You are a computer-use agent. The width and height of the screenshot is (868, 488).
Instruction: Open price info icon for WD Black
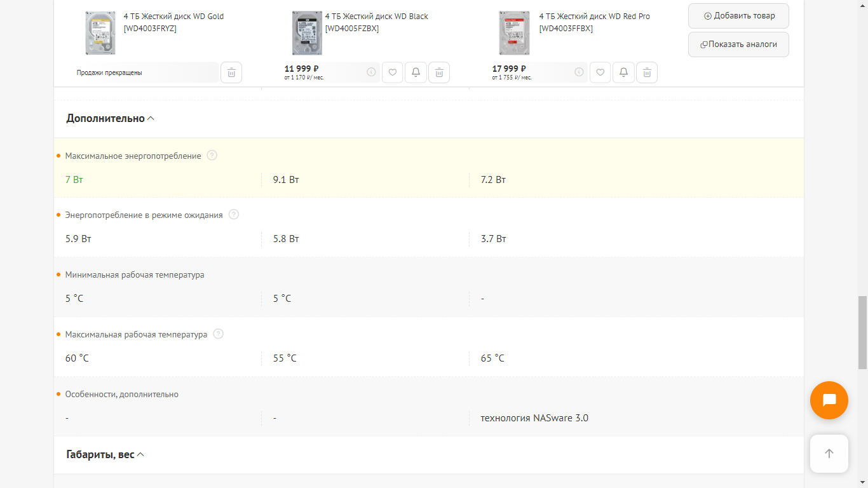[371, 72]
